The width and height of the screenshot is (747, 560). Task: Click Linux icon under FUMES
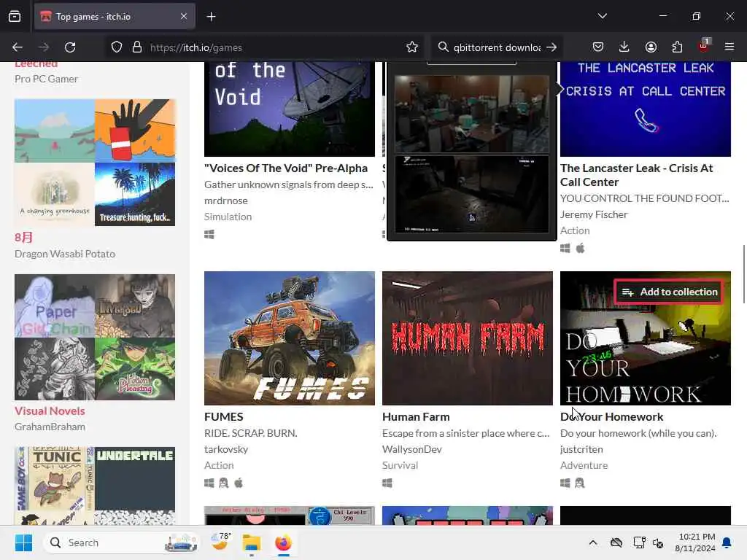[x=223, y=483]
